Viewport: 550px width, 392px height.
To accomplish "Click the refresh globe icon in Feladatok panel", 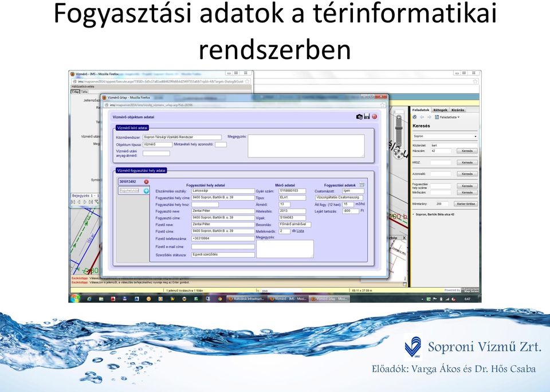I will pos(415,117).
